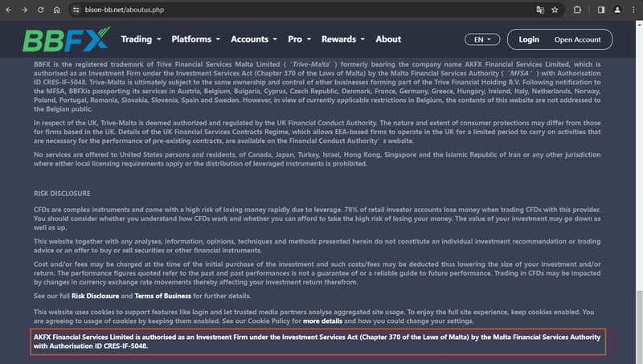Click the BBFX logo
Image resolution: width=643 pixels, height=364 pixels.
66,39
